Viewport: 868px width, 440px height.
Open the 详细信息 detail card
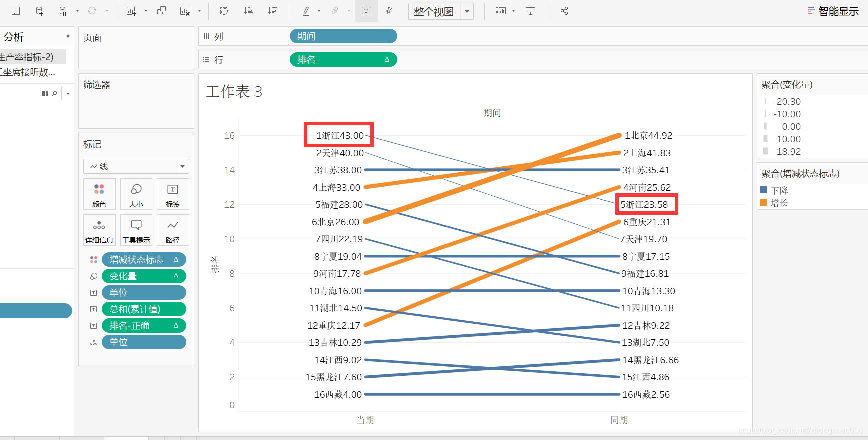tap(99, 230)
